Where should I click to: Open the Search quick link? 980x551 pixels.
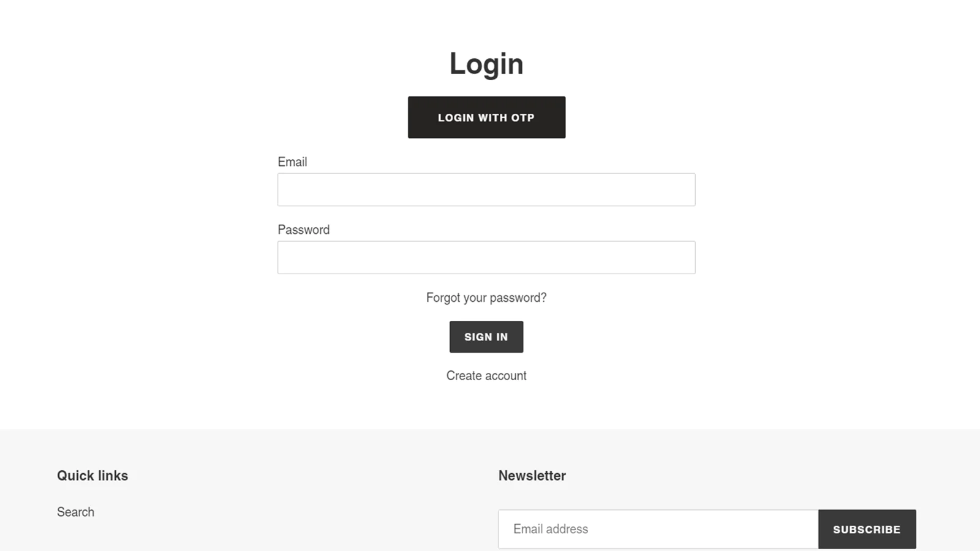[x=75, y=512]
